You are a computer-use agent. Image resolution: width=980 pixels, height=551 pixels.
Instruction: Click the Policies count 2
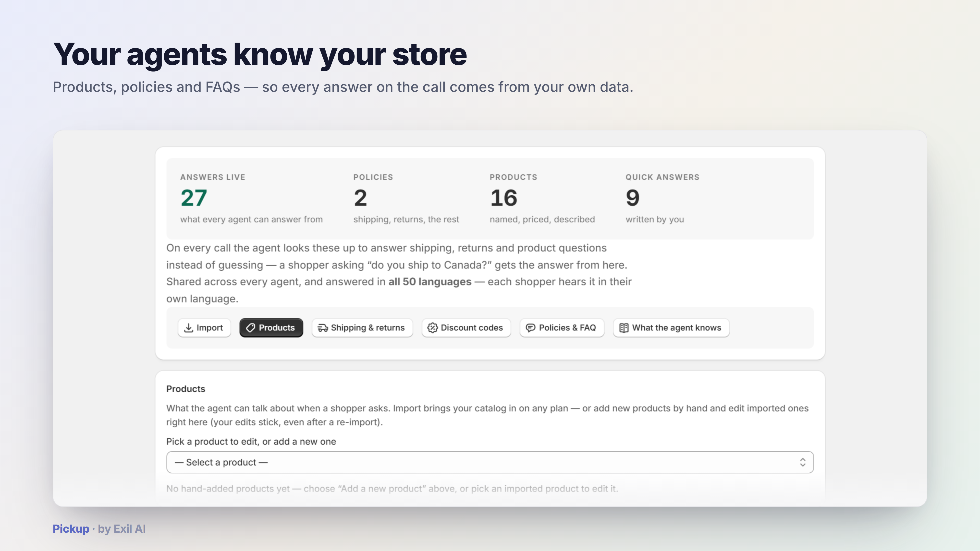click(360, 198)
